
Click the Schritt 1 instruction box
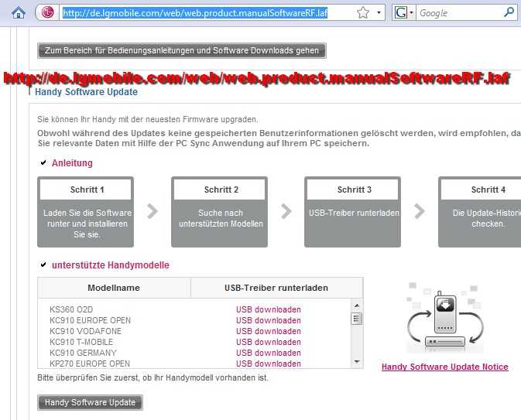86,212
